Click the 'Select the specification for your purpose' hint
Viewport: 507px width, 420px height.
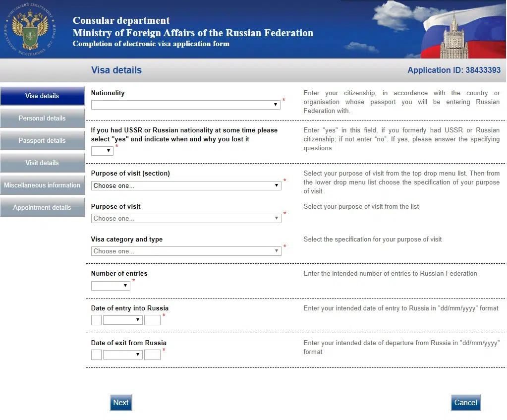tap(373, 239)
